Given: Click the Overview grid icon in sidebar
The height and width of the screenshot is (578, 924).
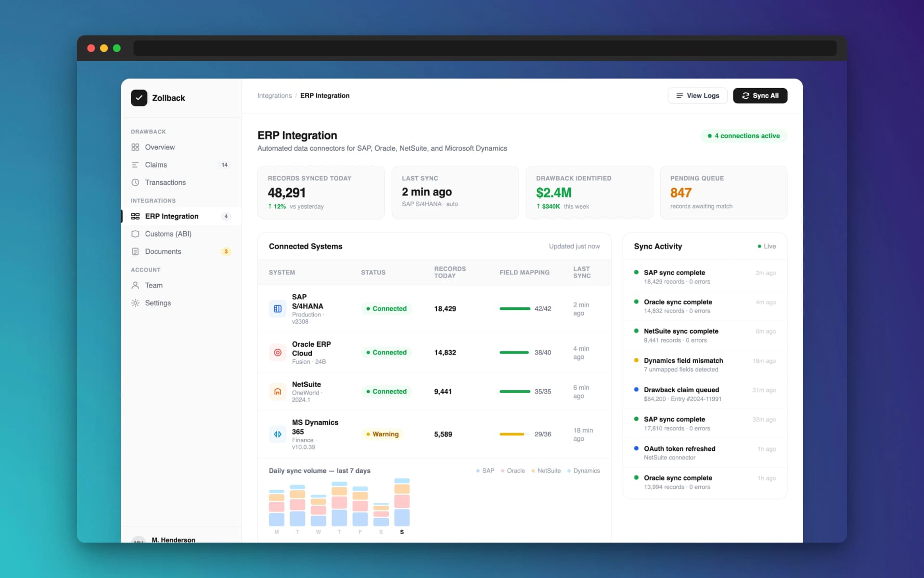Looking at the screenshot, I should (135, 147).
